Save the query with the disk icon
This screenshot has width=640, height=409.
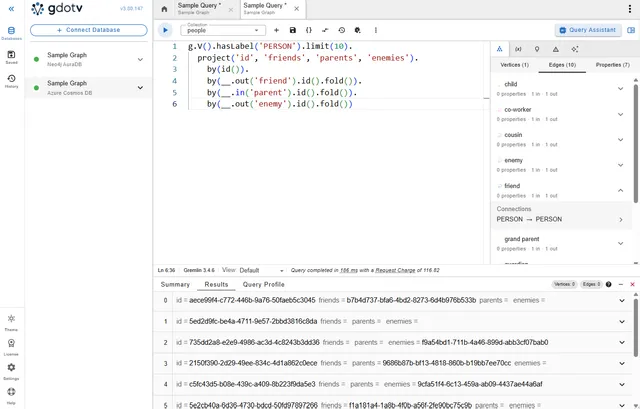click(x=293, y=30)
